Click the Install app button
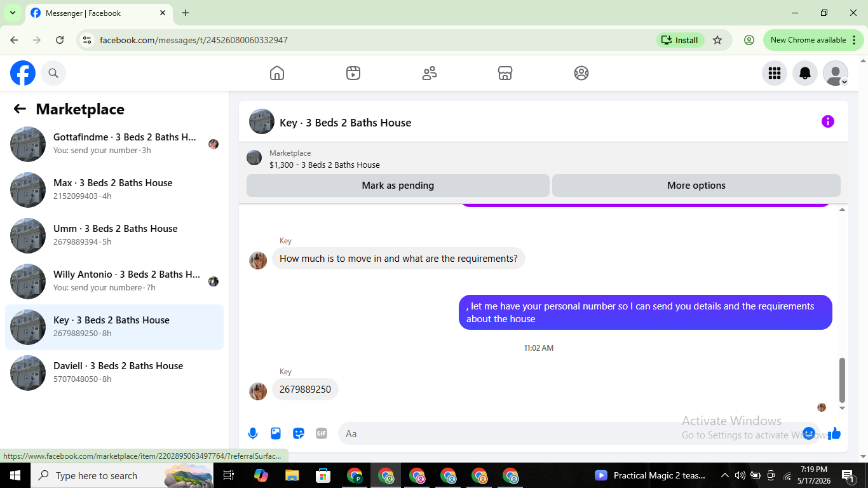Viewport: 868px width, 488px height. click(x=680, y=40)
